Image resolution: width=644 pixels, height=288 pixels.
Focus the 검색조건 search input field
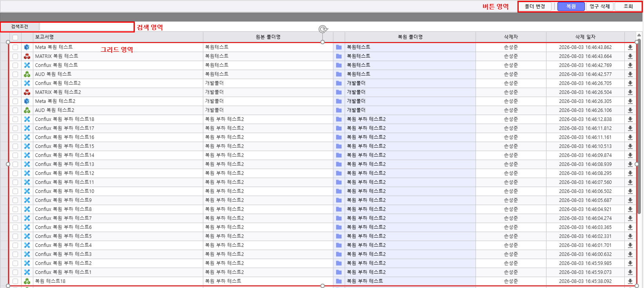(87, 27)
